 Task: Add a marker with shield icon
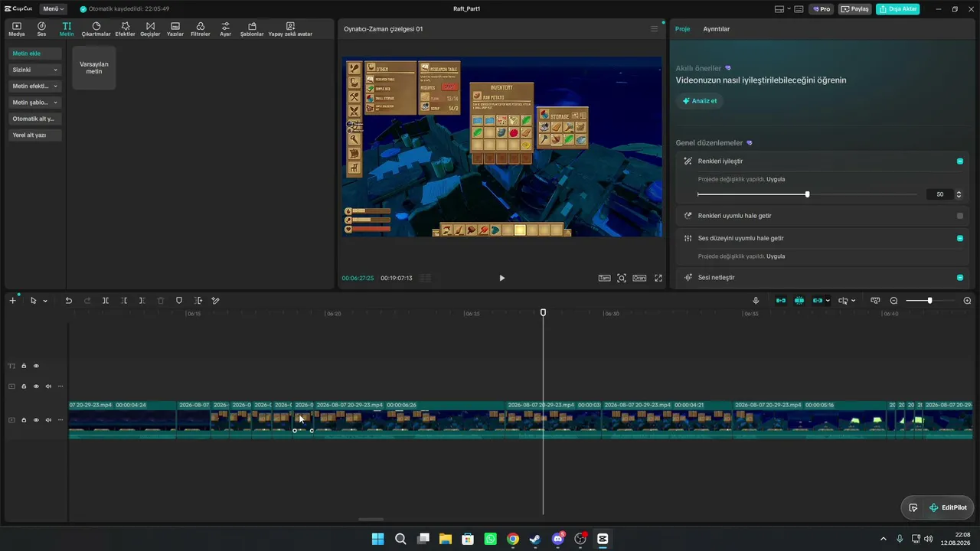(179, 301)
